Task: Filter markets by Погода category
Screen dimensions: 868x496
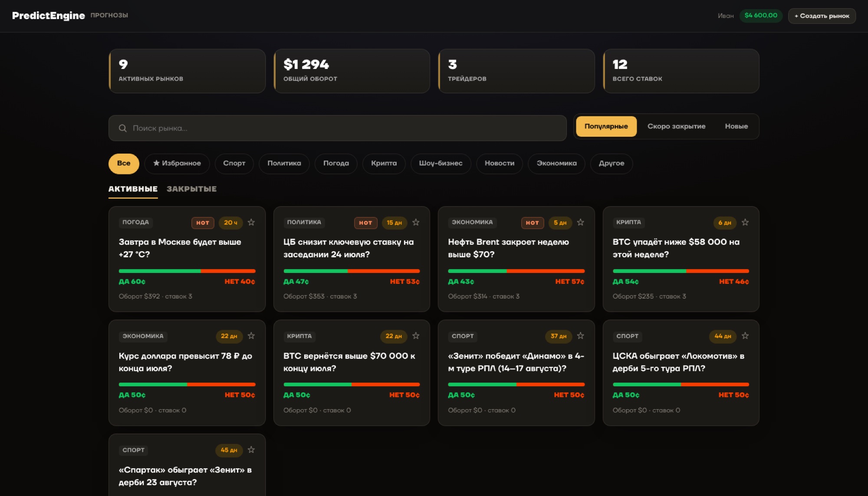Action: click(336, 164)
